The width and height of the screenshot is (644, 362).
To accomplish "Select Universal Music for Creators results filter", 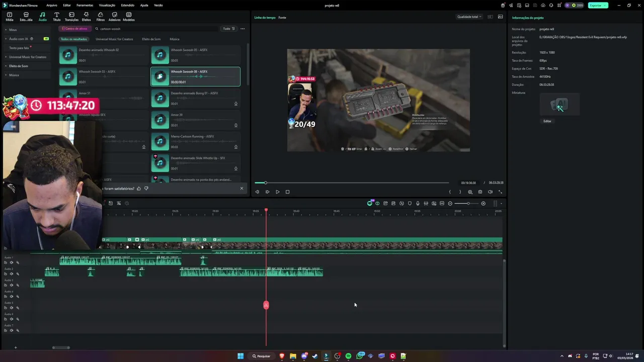I will 114,39.
